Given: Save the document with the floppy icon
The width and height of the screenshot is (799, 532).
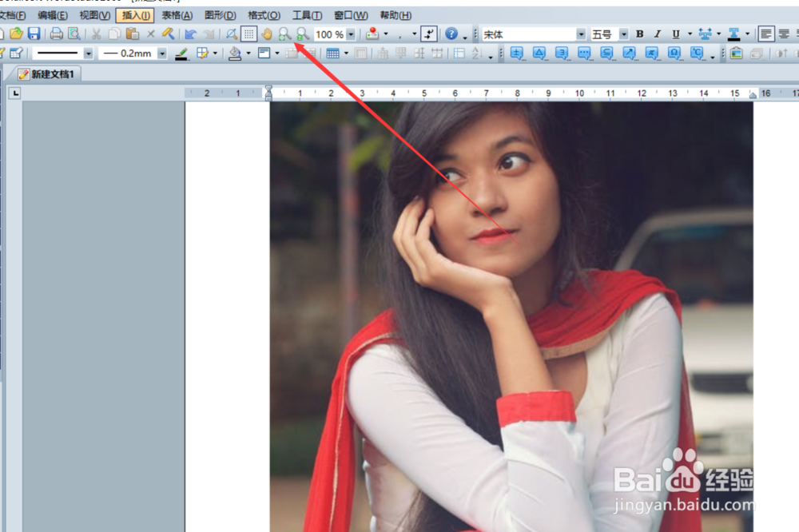Looking at the screenshot, I should [34, 34].
